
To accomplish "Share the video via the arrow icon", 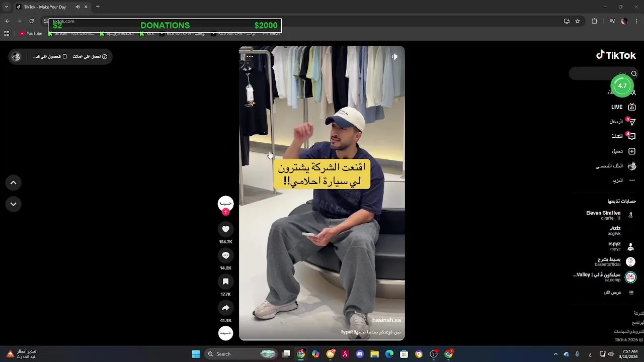I will 225,308.
